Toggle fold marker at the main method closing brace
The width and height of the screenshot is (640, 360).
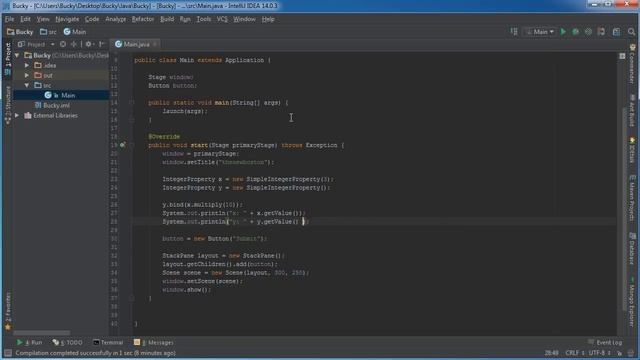point(132,120)
